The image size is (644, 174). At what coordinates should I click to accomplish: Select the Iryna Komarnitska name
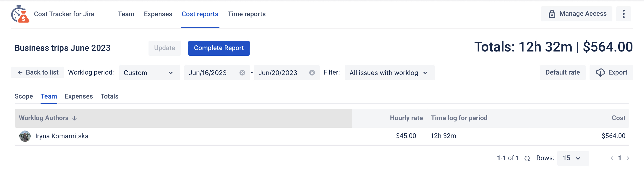[x=62, y=136]
